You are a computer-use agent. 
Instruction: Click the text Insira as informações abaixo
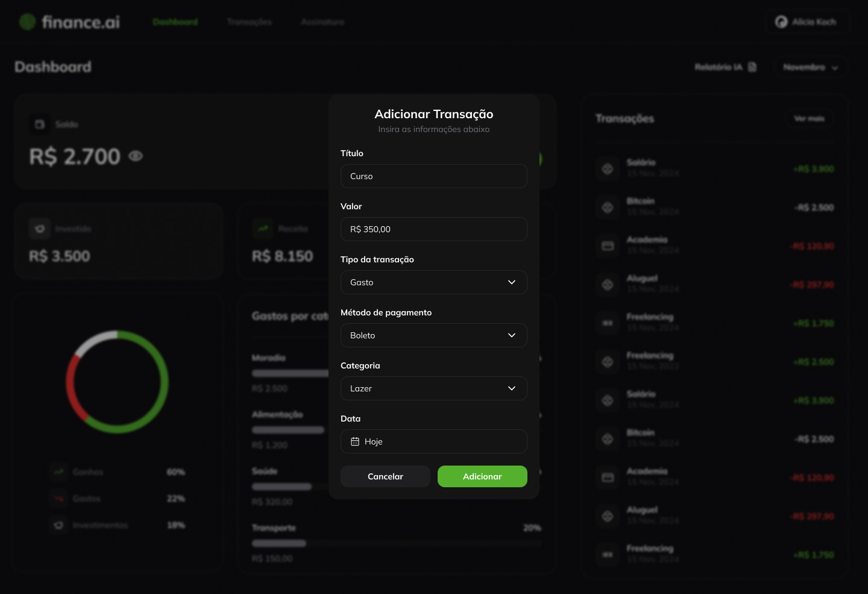pos(434,129)
